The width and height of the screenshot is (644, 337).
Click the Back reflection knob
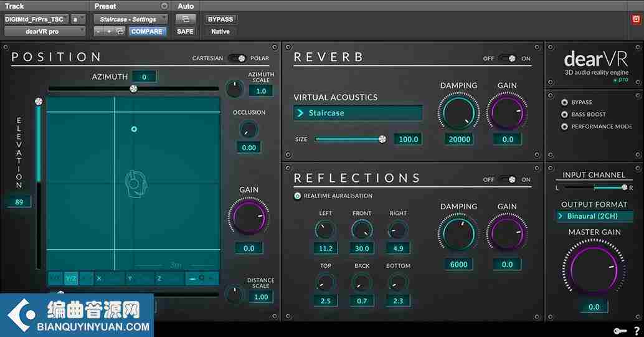(362, 283)
